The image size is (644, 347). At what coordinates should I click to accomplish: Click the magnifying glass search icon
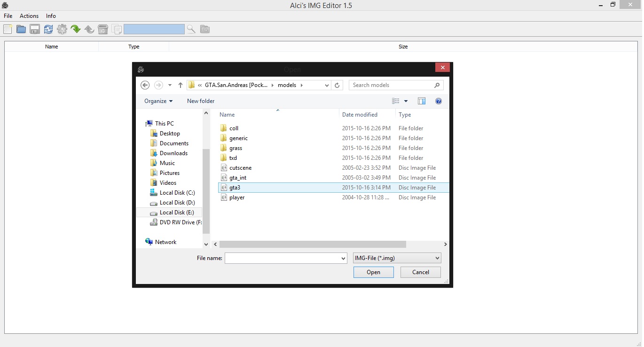(x=191, y=29)
